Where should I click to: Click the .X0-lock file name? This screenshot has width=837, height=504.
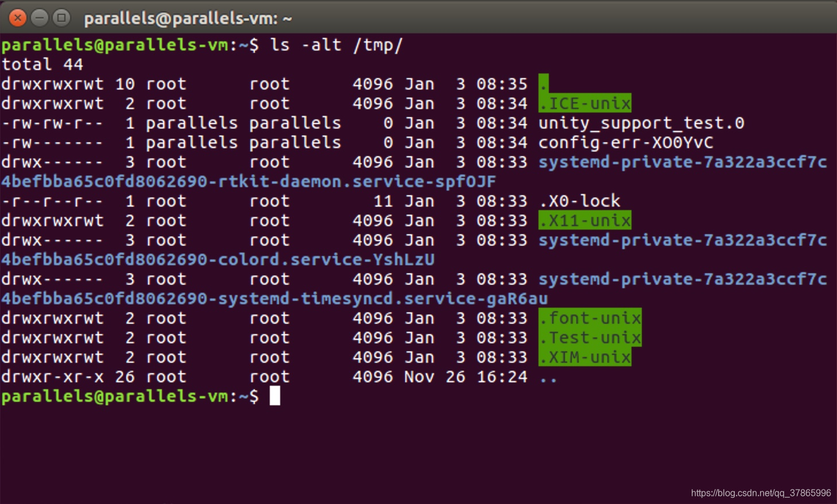click(x=580, y=201)
